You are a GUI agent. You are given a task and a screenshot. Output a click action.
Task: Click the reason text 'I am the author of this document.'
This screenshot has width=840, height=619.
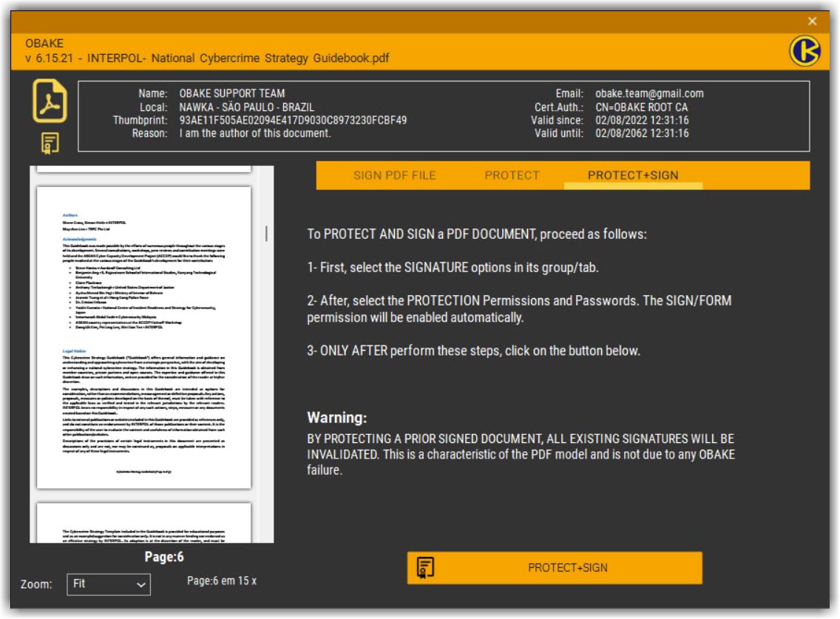click(x=254, y=133)
